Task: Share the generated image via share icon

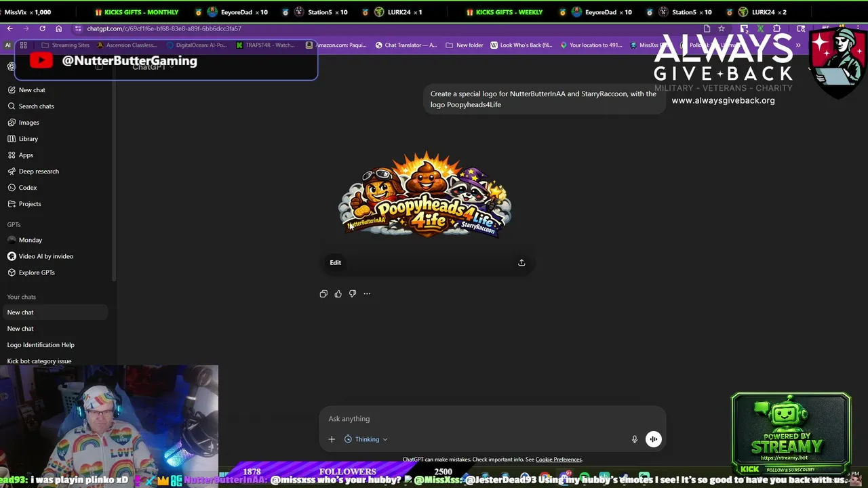Action: pos(521,262)
